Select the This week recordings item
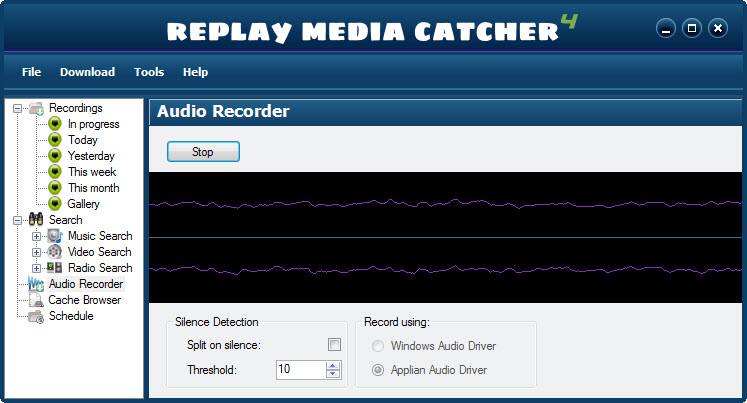 pos(92,171)
